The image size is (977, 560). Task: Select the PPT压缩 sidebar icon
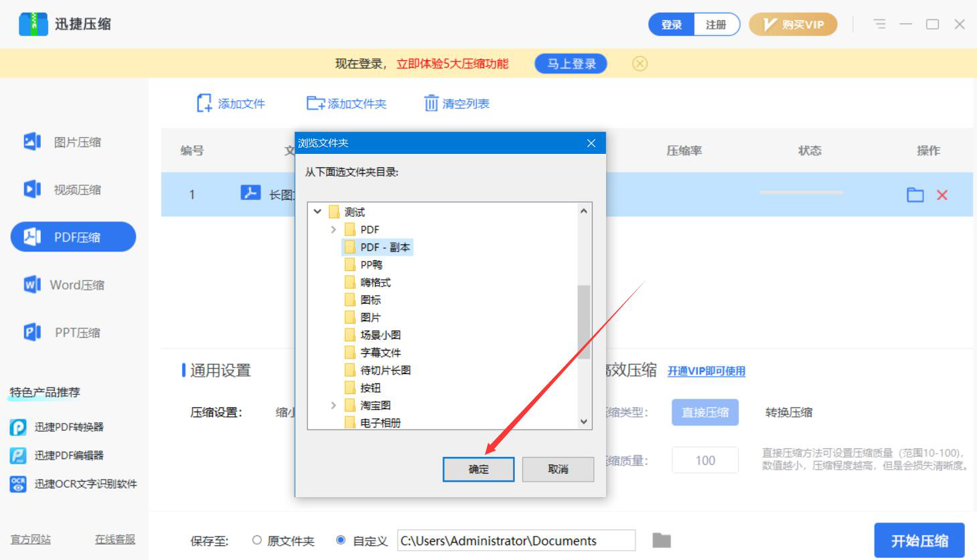(x=32, y=332)
